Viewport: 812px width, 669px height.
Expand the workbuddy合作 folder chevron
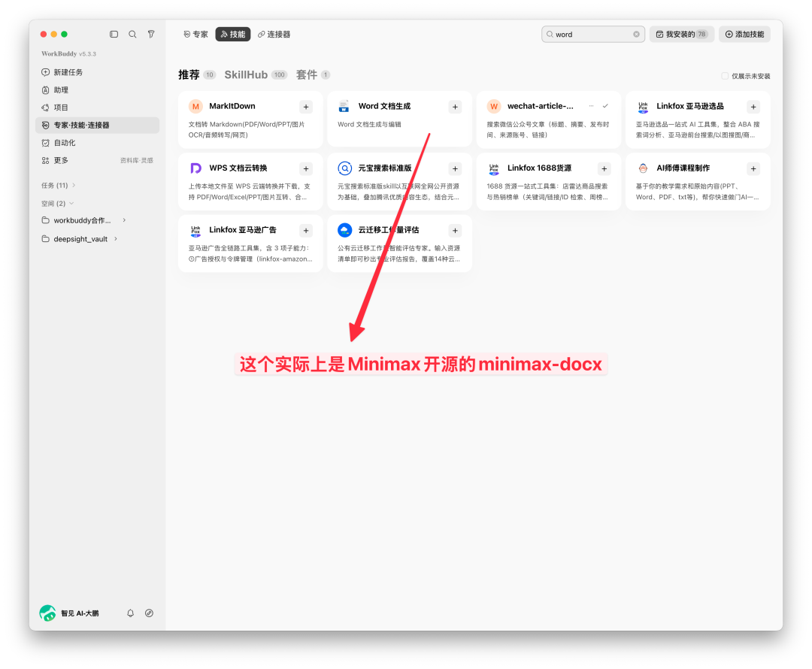pyautogui.click(x=124, y=220)
